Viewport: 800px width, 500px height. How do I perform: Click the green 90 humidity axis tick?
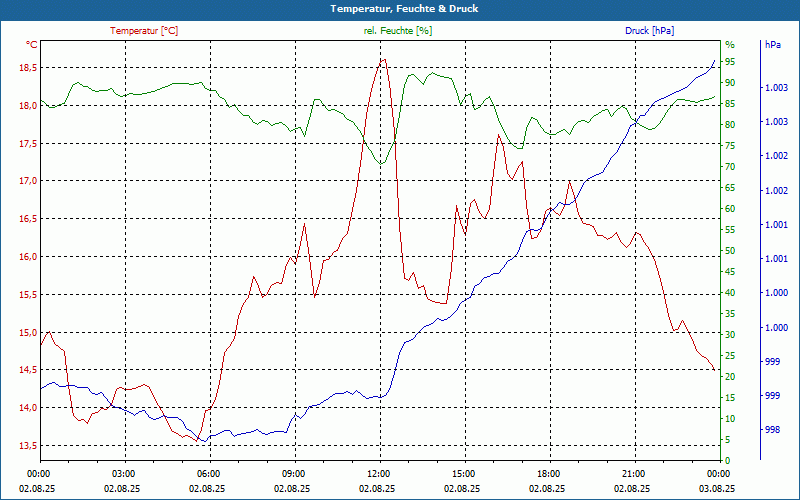coord(730,83)
